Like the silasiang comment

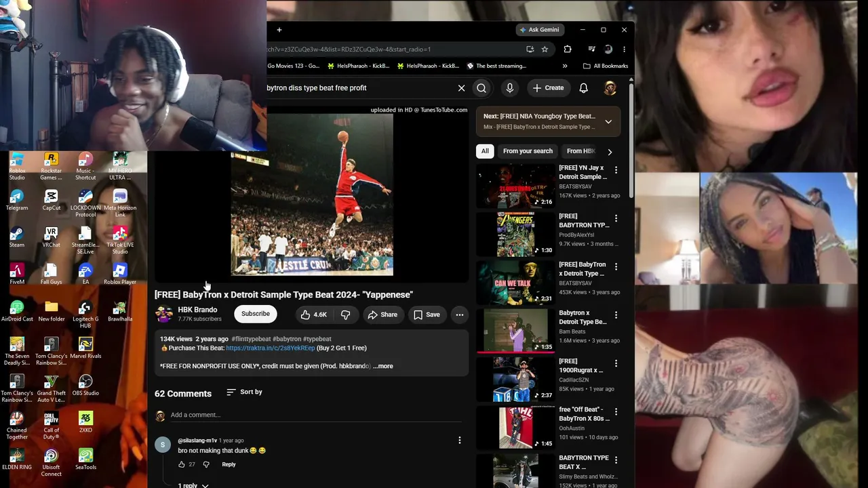(181, 464)
